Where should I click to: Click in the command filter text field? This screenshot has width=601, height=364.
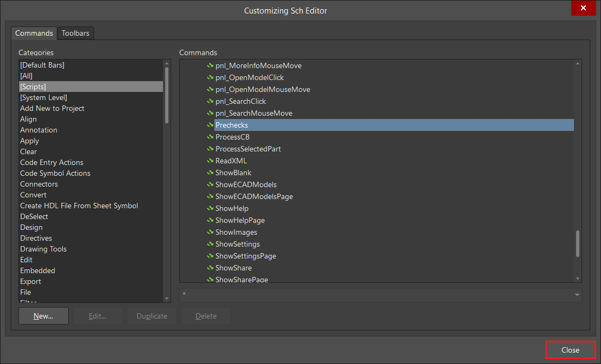pyautogui.click(x=374, y=295)
